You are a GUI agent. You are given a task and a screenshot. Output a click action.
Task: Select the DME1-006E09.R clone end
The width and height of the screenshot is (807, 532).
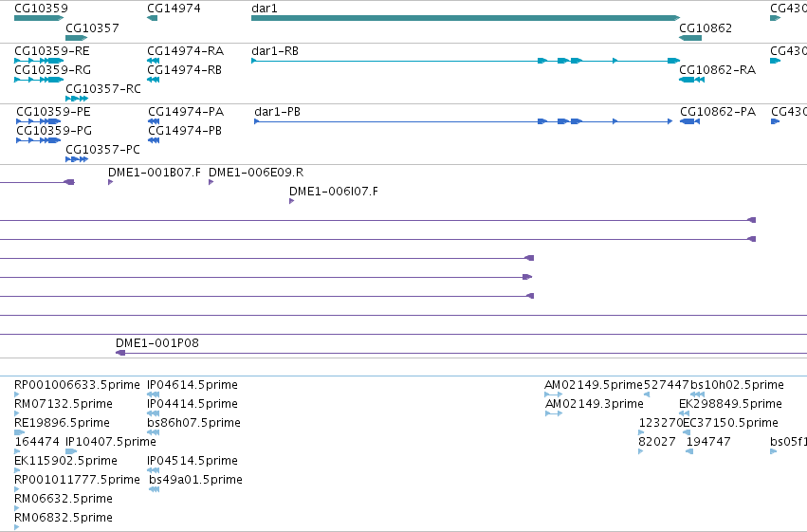tap(211, 182)
